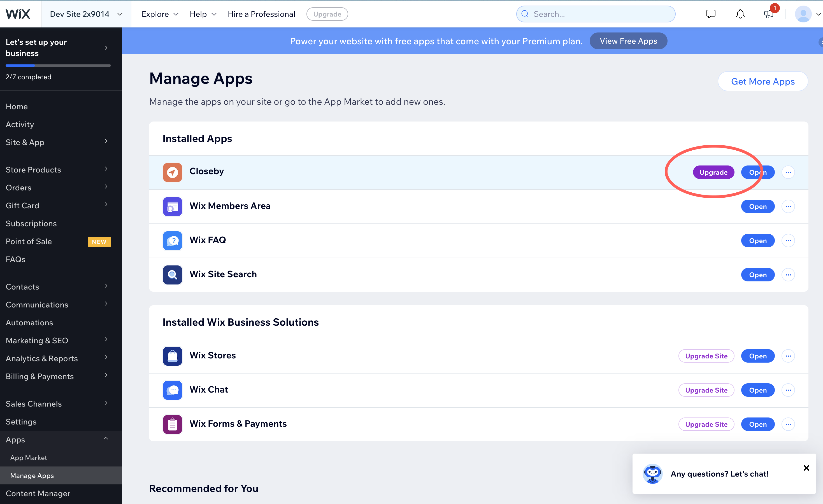Viewport: 823px width, 504px height.
Task: Click the header Upgrade button
Action: 327,14
